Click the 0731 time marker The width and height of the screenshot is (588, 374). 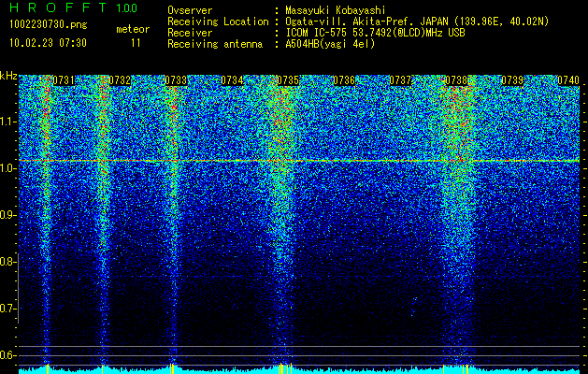pyautogui.click(x=64, y=80)
